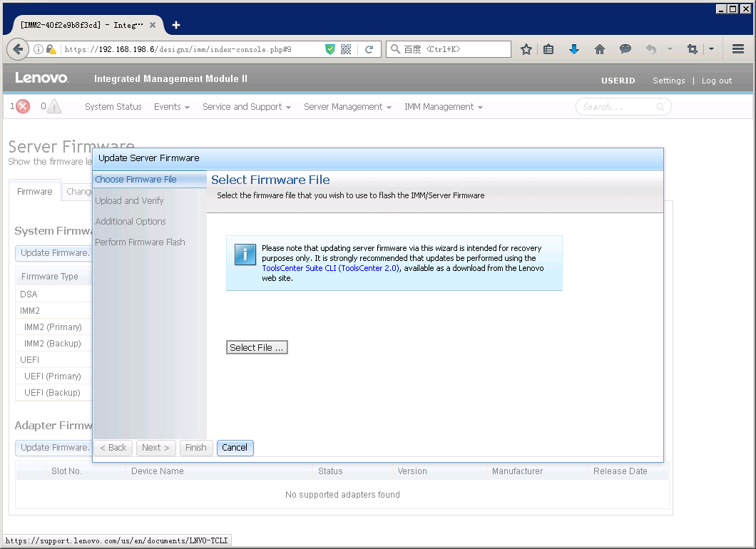
Task: Click the warning triangle status icon
Action: [x=54, y=107]
